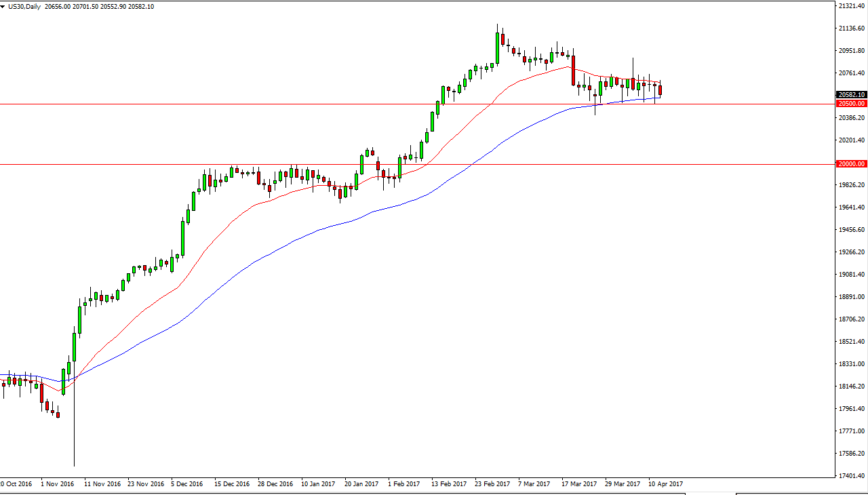Click the 13 Feb 2017 date label
This screenshot has width=868, height=495.
click(x=448, y=484)
